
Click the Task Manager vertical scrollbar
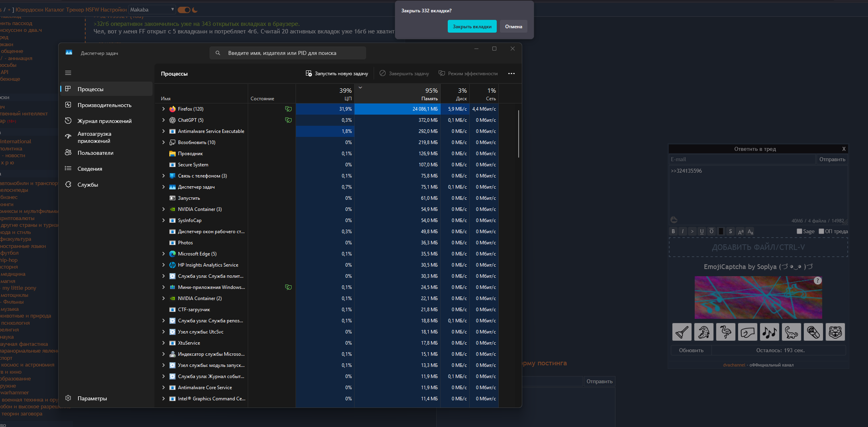pos(518,134)
